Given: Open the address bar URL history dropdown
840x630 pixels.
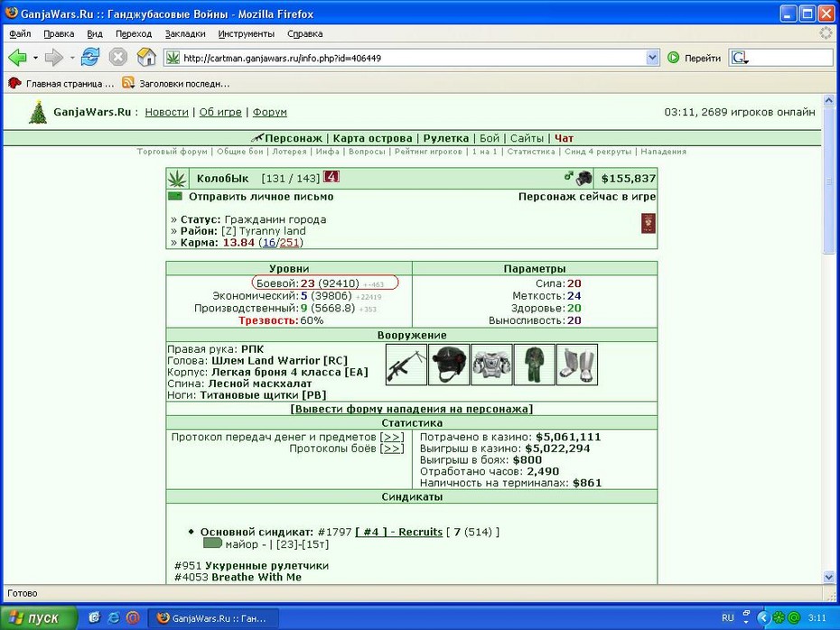Looking at the screenshot, I should (x=652, y=57).
